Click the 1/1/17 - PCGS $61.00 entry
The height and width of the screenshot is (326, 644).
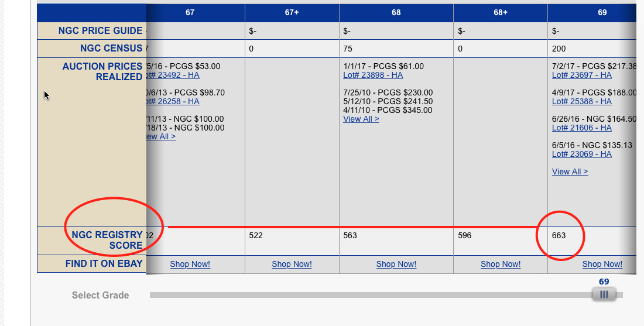pos(383,66)
